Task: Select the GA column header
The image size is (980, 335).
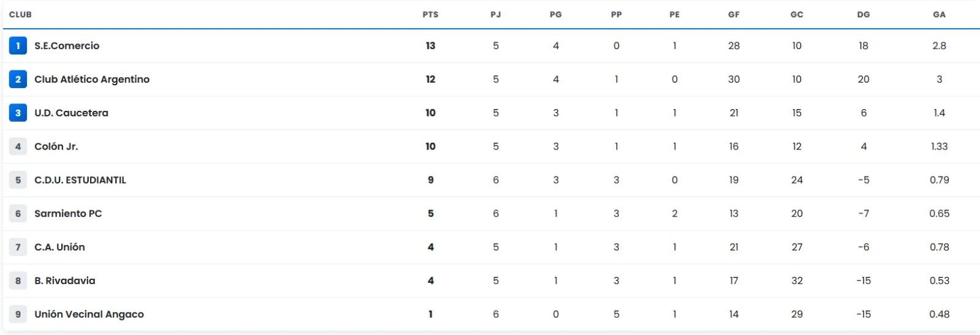Action: [x=939, y=15]
